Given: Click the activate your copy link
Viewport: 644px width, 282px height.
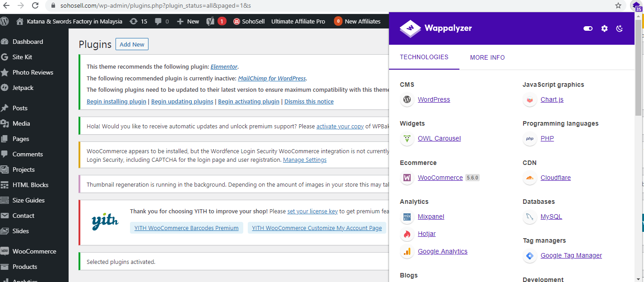Looking at the screenshot, I should [x=340, y=127].
